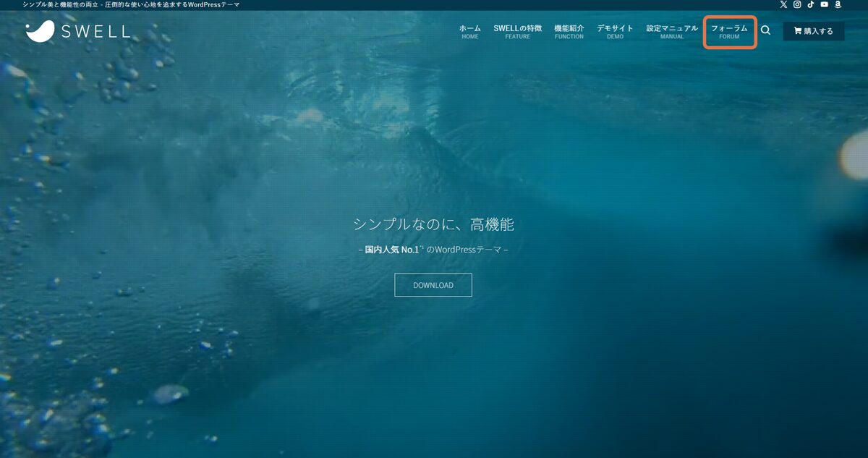Visit SWELL's YouTube channel icon
Screen dimensions: 868x458
point(825,5)
